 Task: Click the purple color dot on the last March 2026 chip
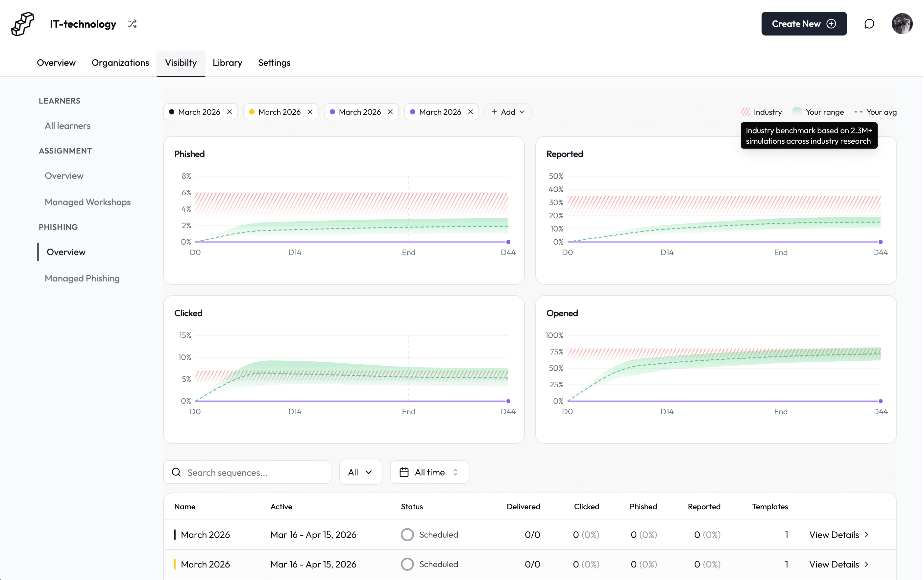pyautogui.click(x=413, y=112)
